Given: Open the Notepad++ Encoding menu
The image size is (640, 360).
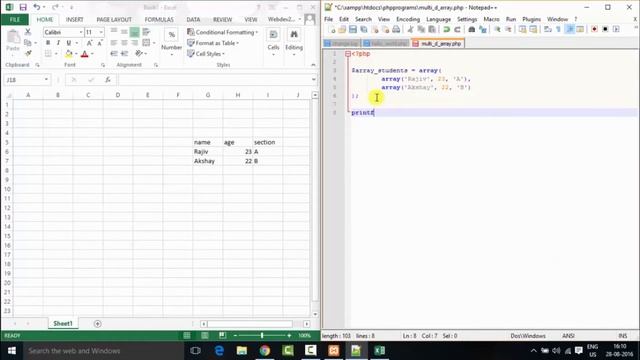Looking at the screenshot, I should [408, 19].
